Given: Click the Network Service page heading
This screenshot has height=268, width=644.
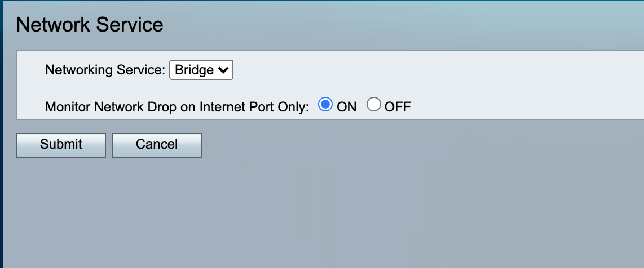Looking at the screenshot, I should pos(90,25).
